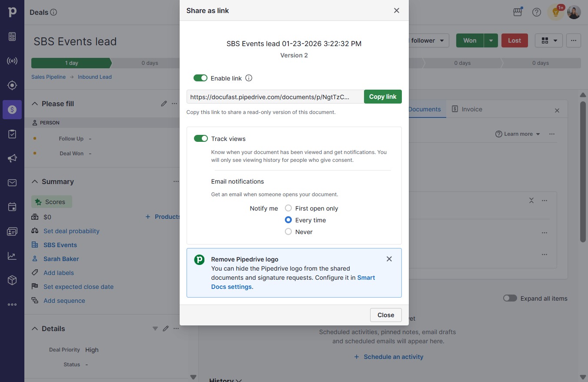
Task: Open Projects clipboard icon in sidebar
Action: coord(12,134)
